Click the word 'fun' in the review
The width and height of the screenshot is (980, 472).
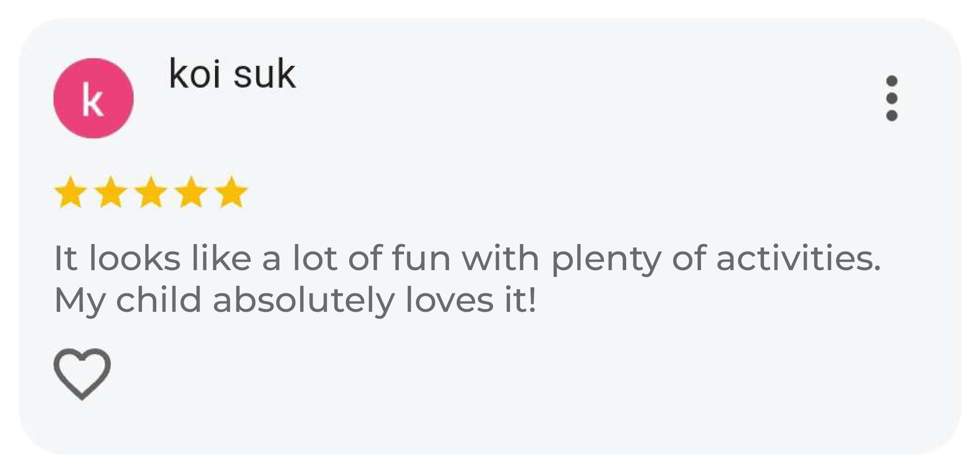(x=421, y=258)
